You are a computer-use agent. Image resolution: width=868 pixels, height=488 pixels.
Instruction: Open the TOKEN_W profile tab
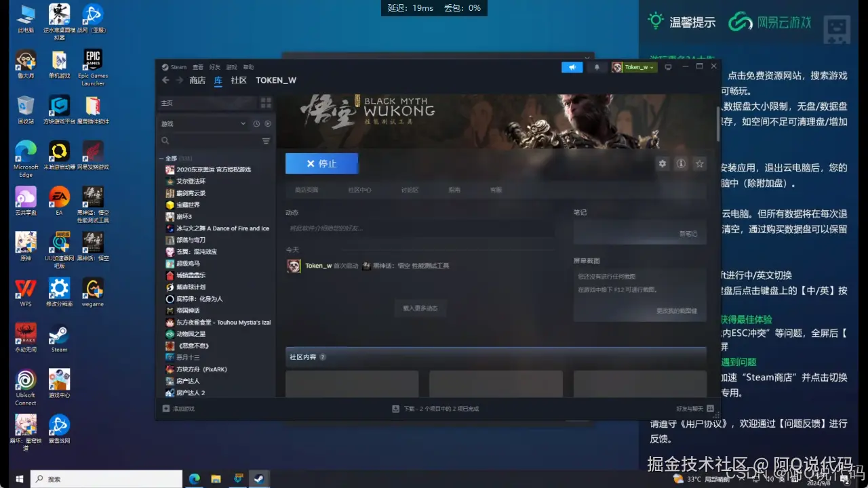[276, 80]
